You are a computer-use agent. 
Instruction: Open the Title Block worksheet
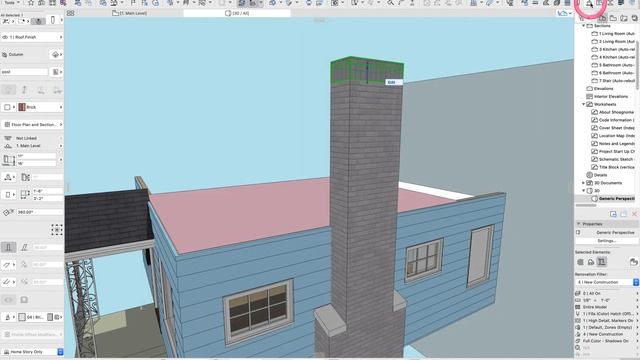point(613,167)
